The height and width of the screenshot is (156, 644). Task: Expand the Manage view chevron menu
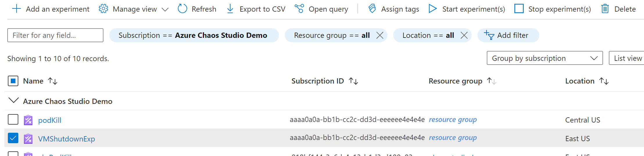pos(165,9)
